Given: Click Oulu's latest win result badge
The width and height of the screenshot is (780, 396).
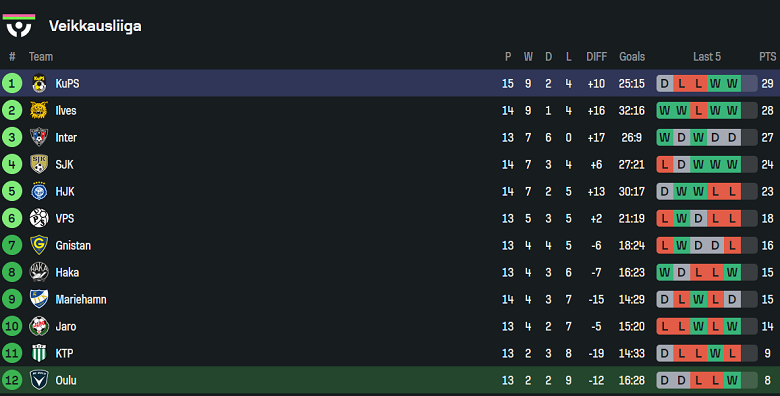Looking at the screenshot, I should point(732,380).
